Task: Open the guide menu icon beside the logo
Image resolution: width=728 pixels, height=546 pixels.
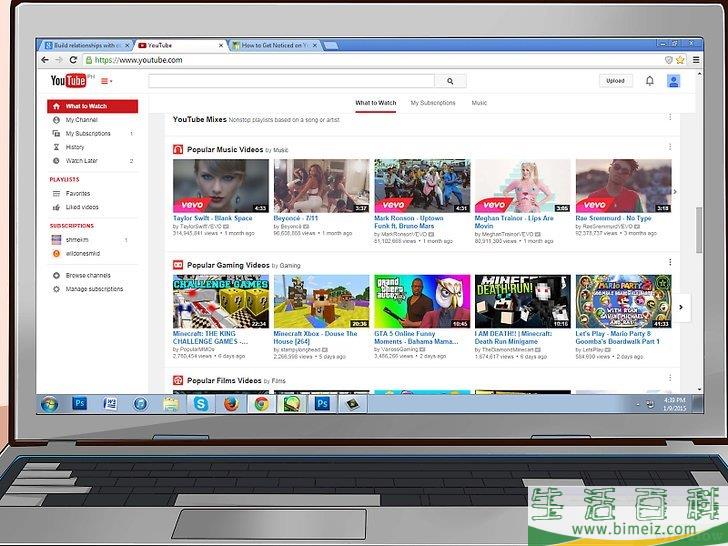Action: 106,81
